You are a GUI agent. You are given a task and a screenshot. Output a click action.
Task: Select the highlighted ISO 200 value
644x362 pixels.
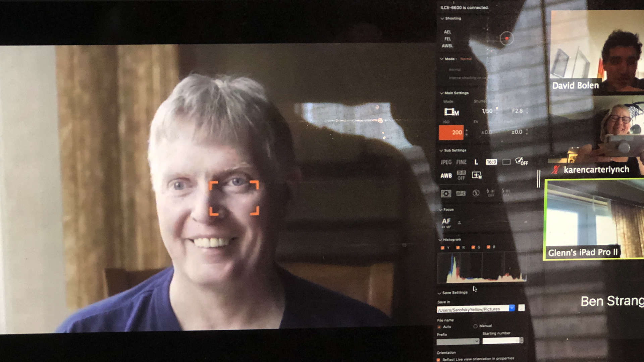[451, 132]
